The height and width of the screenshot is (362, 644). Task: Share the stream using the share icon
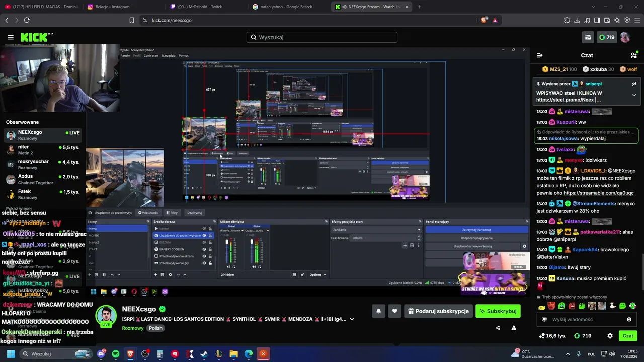tap(498, 328)
